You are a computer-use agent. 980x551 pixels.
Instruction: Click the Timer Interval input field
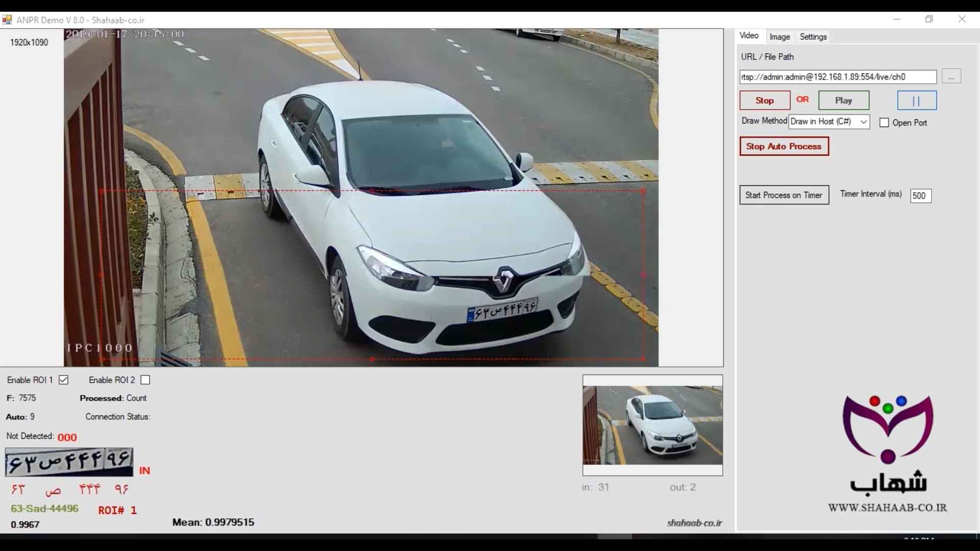(921, 196)
